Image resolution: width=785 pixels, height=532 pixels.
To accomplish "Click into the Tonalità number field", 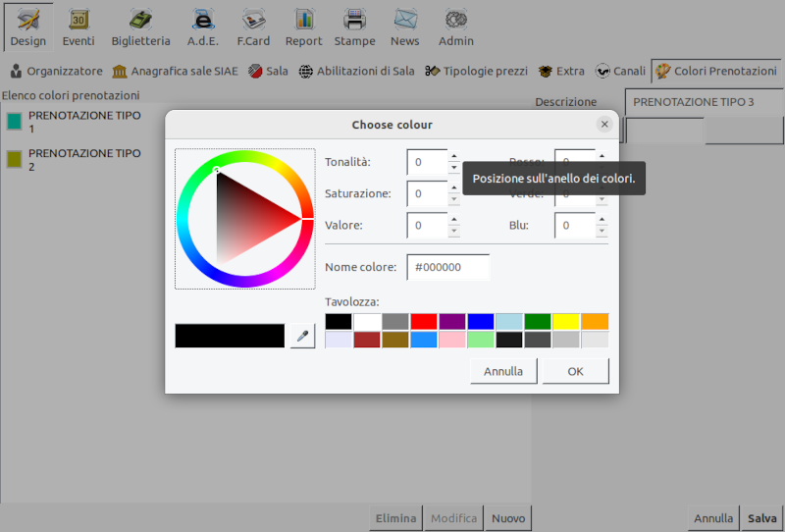I will pos(427,162).
